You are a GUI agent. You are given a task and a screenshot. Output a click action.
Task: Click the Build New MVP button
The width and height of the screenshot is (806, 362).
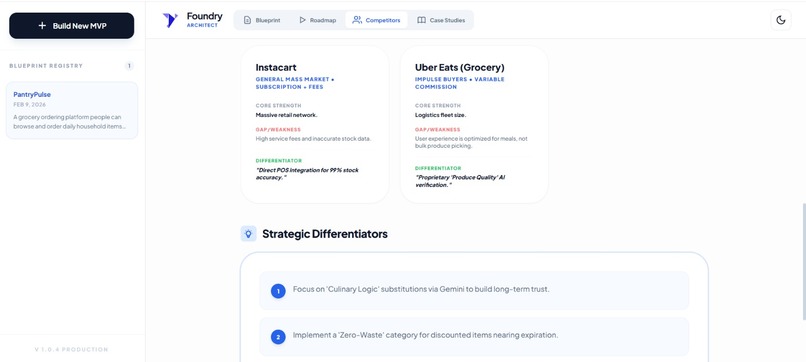click(71, 26)
